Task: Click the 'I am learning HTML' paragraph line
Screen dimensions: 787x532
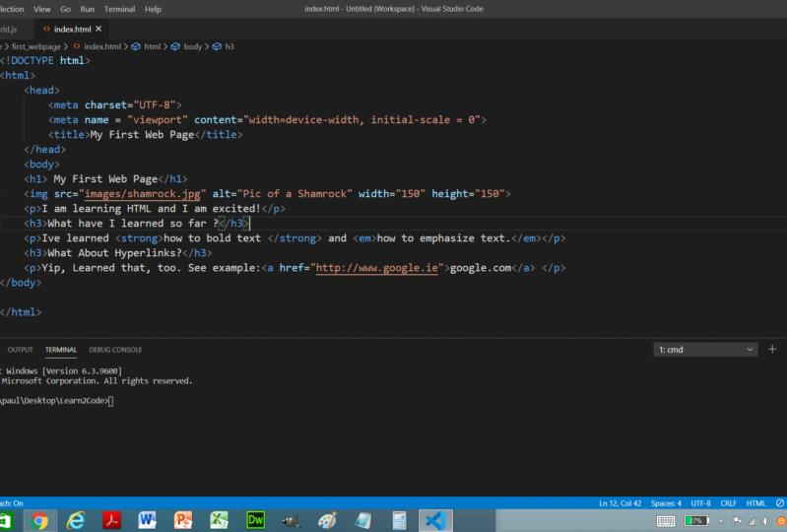Action: click(x=155, y=208)
